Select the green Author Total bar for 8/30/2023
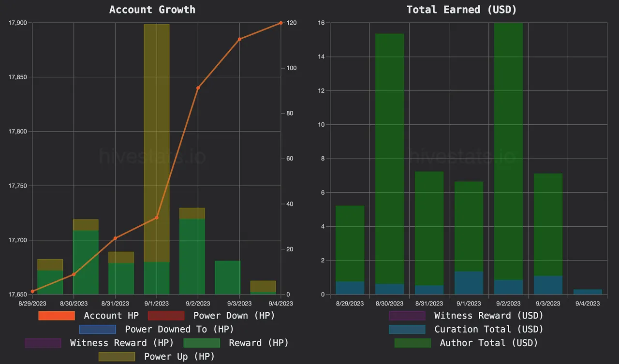Screen dimensions: 619x364 [389, 160]
